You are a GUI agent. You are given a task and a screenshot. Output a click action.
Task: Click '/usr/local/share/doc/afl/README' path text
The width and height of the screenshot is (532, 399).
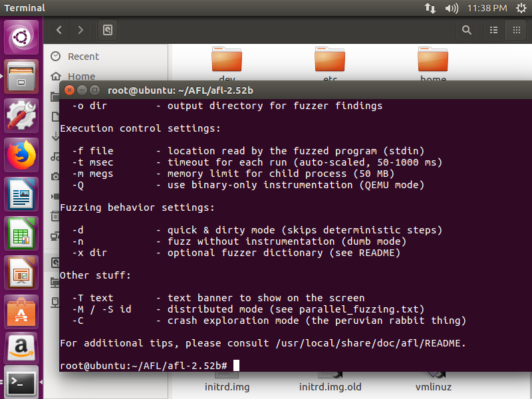point(368,343)
